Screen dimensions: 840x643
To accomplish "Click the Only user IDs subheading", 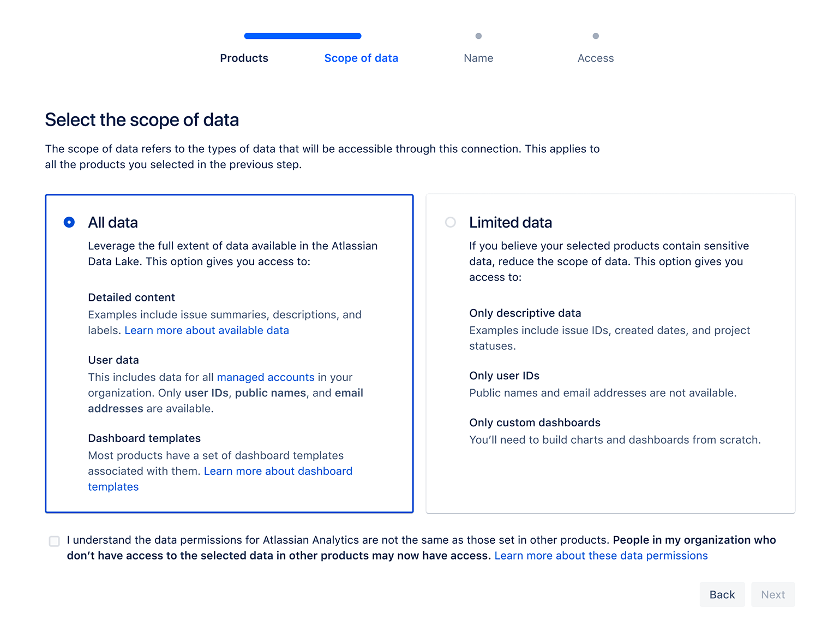I will [x=503, y=376].
